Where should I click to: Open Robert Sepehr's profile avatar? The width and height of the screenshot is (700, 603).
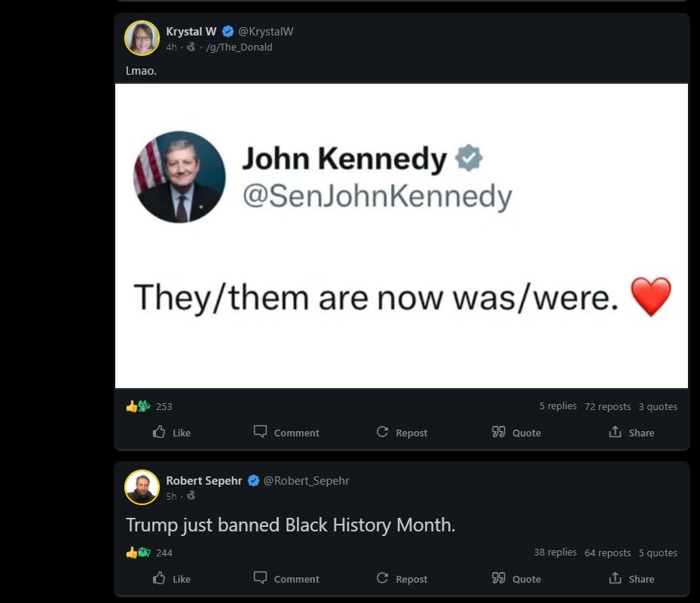[142, 487]
